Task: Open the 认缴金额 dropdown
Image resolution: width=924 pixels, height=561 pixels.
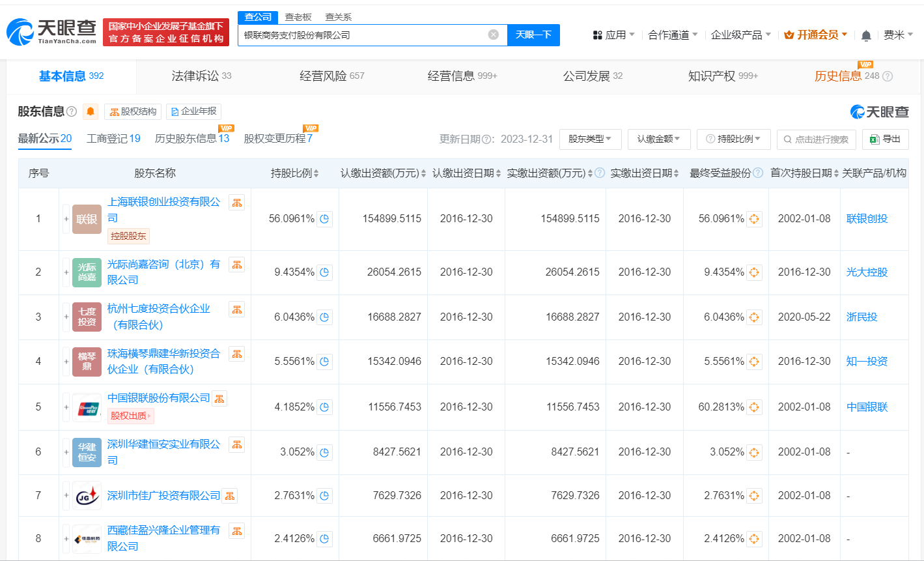Action: [x=659, y=139]
